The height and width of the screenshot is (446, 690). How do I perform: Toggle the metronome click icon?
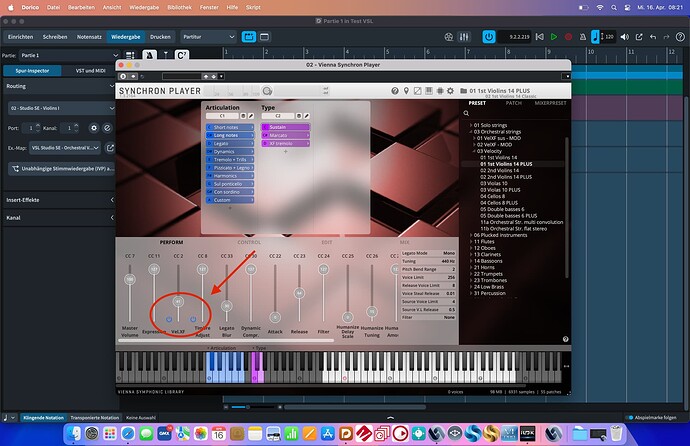[583, 37]
